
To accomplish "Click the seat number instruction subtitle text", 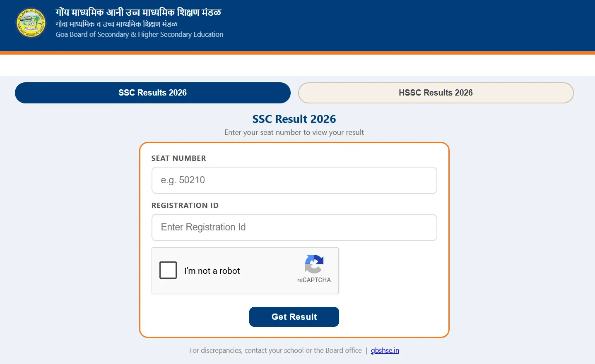I will coord(294,132).
